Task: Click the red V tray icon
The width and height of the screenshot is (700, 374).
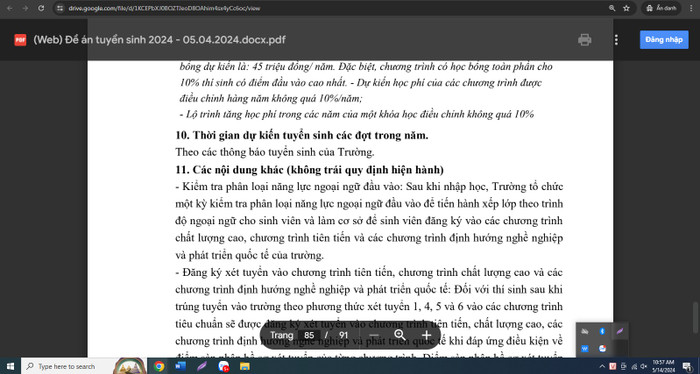Action: click(x=613, y=366)
